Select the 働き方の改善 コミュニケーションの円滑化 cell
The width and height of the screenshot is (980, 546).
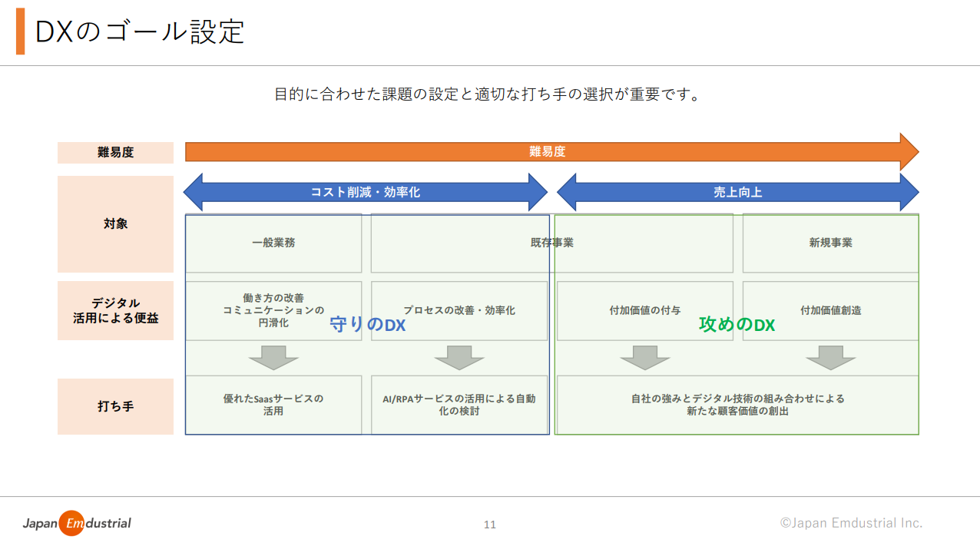pos(273,310)
